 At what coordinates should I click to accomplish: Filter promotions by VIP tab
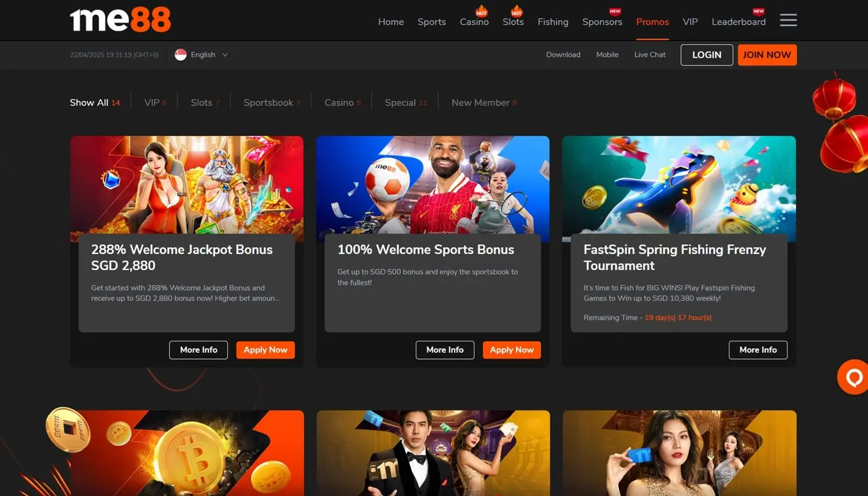pos(152,103)
